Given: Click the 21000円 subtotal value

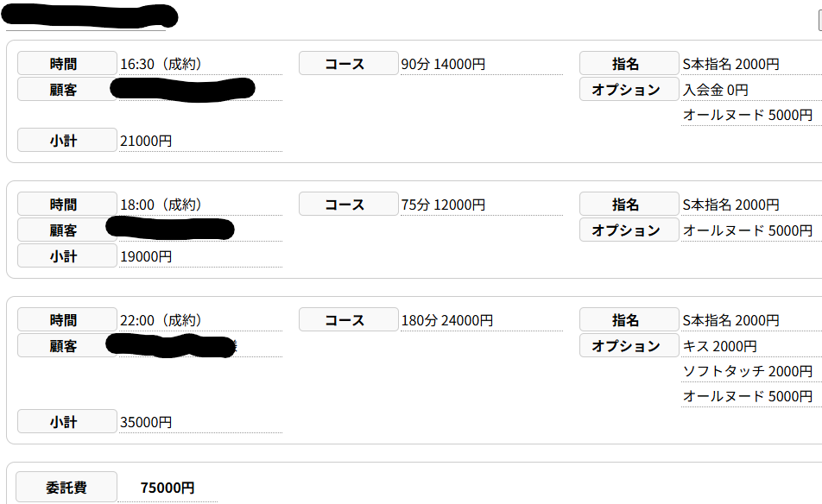Looking at the screenshot, I should point(146,141).
